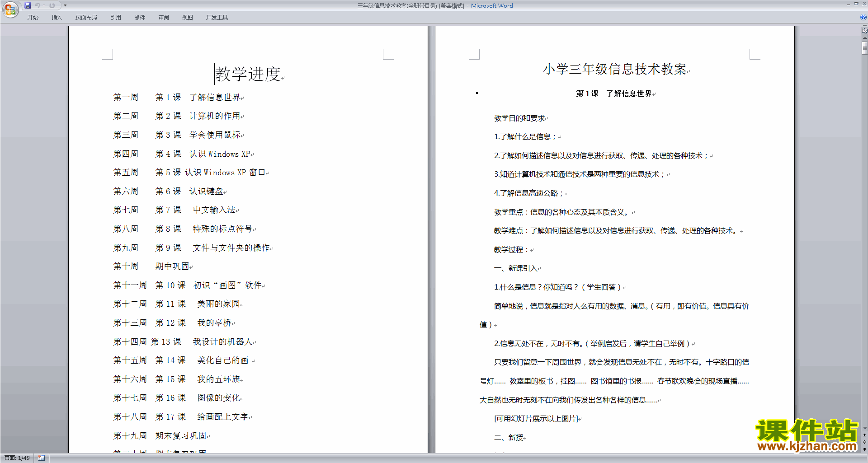This screenshot has height=463, width=868.
Task: Open the 插入 ribbon tab
Action: point(57,18)
